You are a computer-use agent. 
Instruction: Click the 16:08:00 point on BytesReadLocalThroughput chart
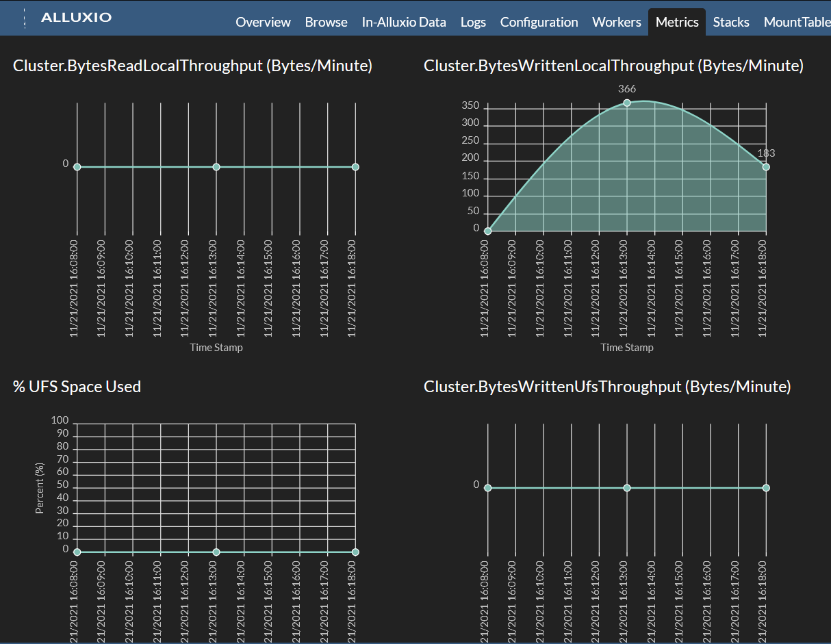point(77,167)
